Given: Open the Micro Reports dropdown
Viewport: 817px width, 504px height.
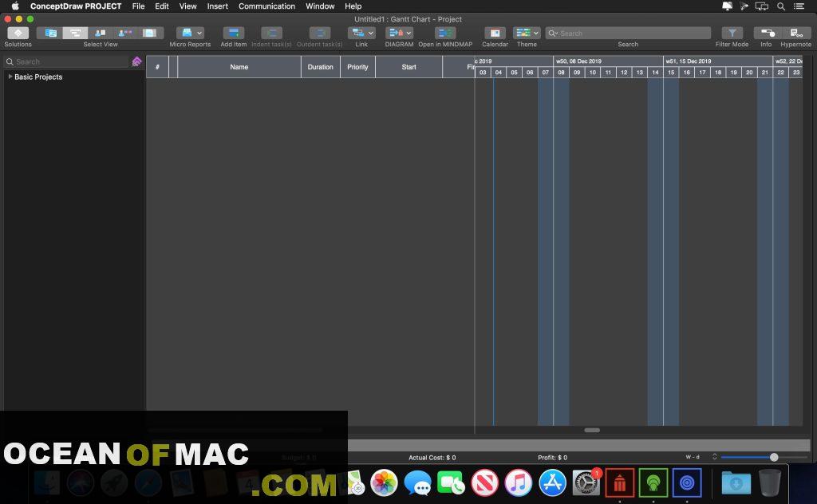Looking at the screenshot, I should point(190,33).
